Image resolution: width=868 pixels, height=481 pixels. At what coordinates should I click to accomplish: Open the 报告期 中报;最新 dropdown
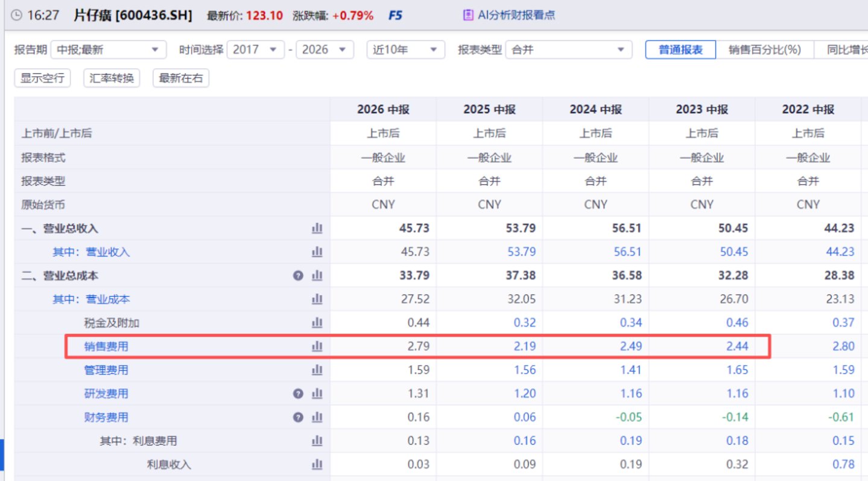click(109, 49)
